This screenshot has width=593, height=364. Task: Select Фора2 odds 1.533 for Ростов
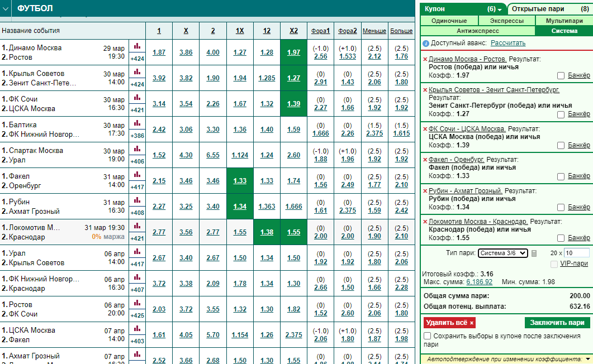(x=348, y=56)
